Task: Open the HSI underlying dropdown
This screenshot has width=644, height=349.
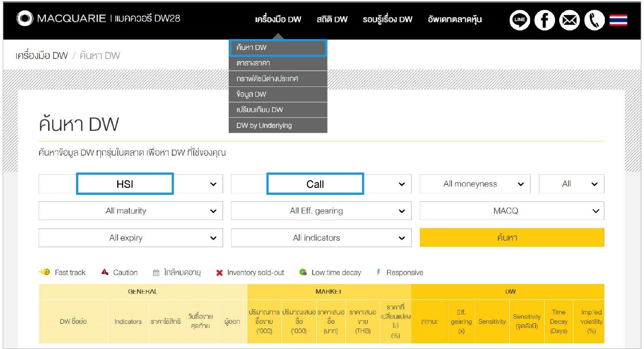Action: [x=131, y=184]
